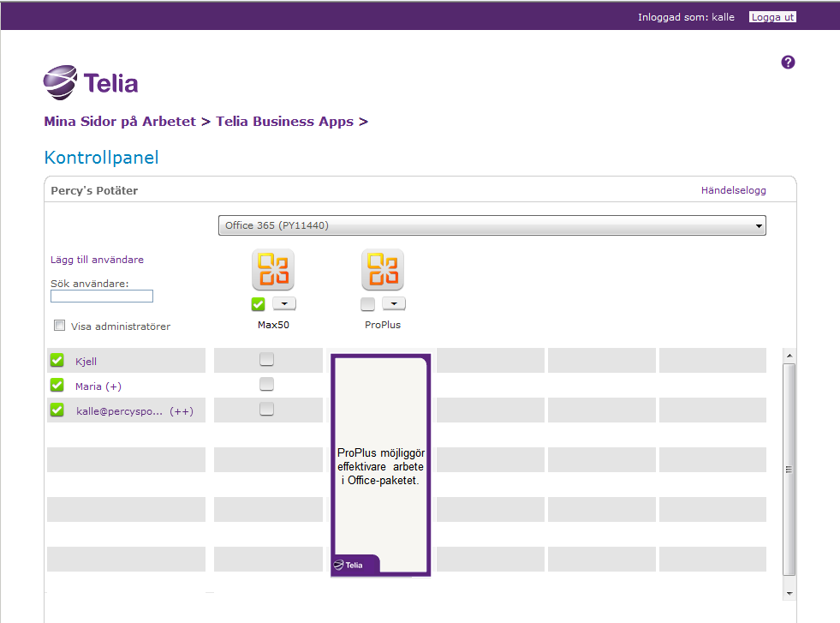
Task: Click the Telia logo
Action: [91, 82]
